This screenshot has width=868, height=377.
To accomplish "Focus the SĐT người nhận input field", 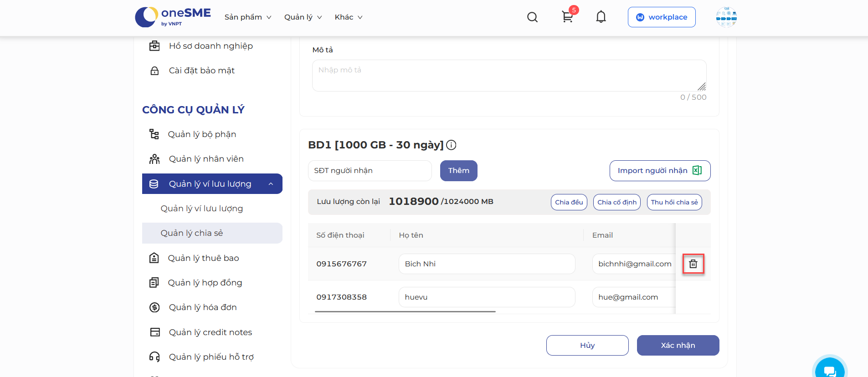I will 370,171.
